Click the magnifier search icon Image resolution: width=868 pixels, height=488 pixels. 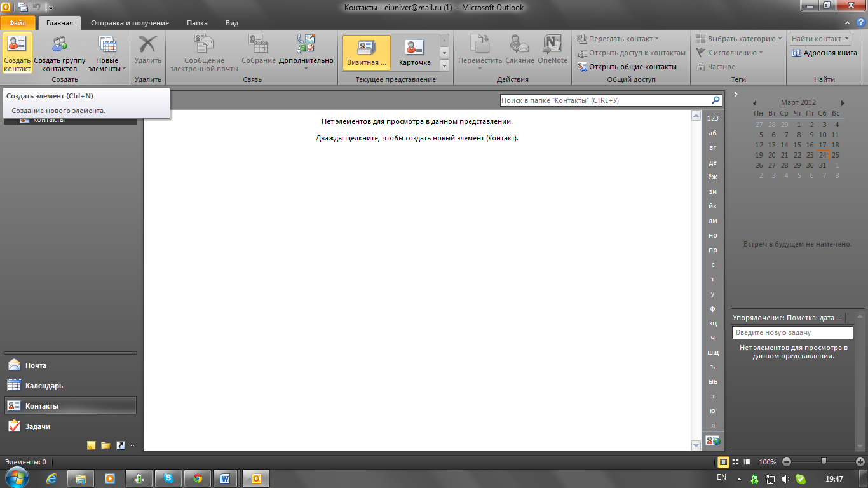coord(715,100)
